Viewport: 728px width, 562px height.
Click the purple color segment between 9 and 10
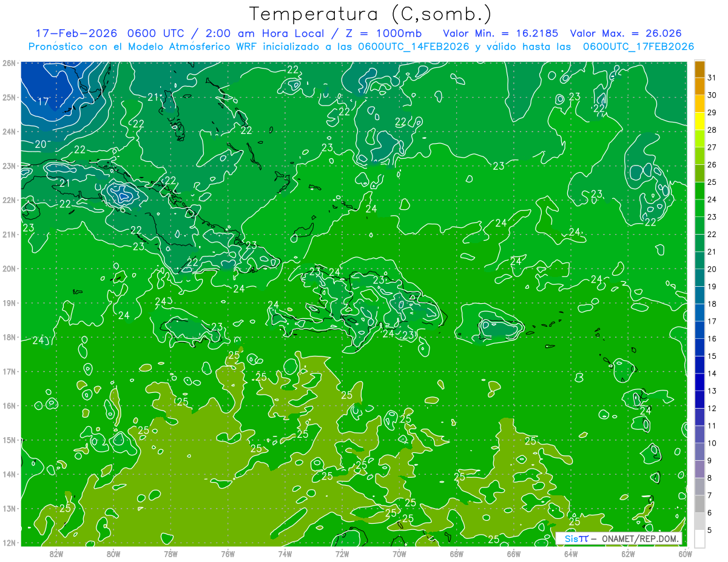(x=699, y=452)
